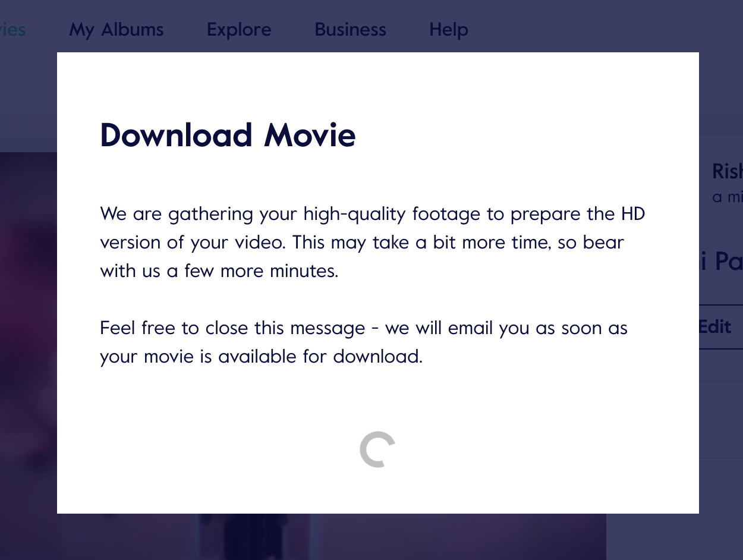Viewport: 743px width, 560px height.
Task: Click the loading spinner in the dialog
Action: (377, 449)
